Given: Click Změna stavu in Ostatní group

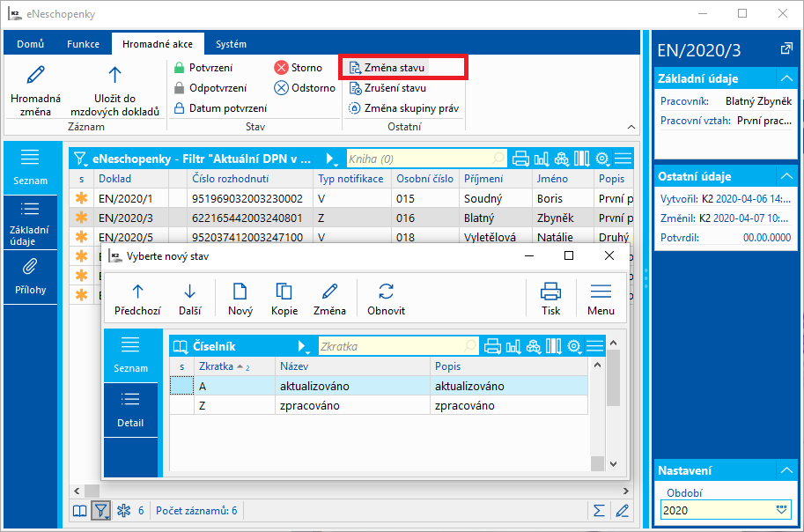Looking at the screenshot, I should click(x=387, y=68).
